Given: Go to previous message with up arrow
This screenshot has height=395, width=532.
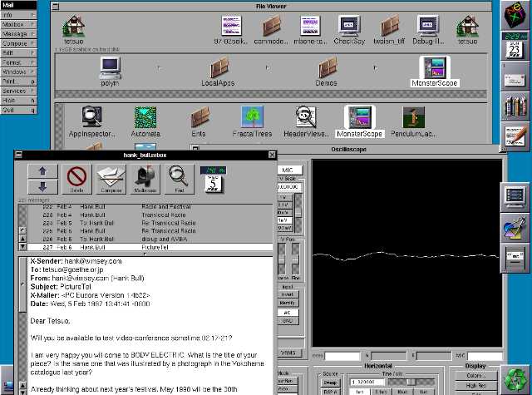Looking at the screenshot, I should [42, 172].
